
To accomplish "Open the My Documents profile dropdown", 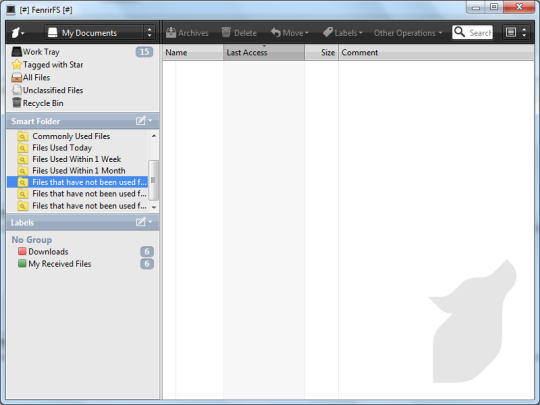I will 100,33.
